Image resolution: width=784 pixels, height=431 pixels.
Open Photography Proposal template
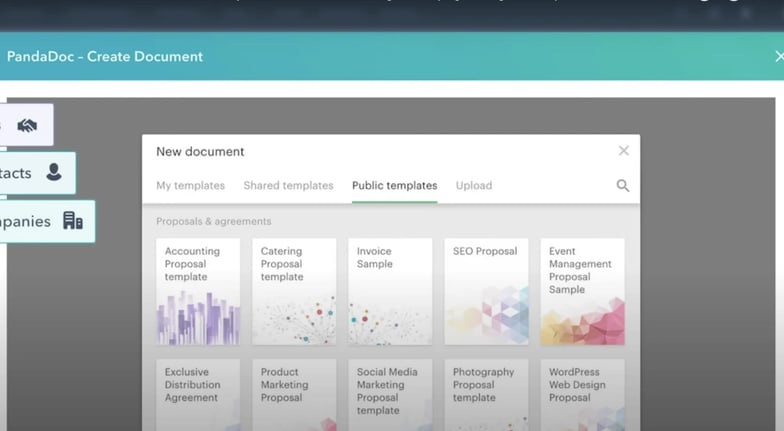coord(486,394)
